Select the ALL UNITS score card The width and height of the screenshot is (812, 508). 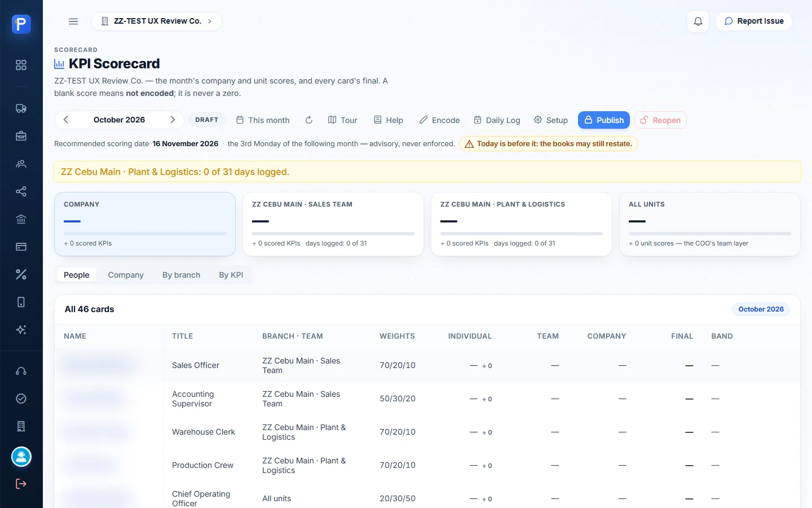pos(710,224)
